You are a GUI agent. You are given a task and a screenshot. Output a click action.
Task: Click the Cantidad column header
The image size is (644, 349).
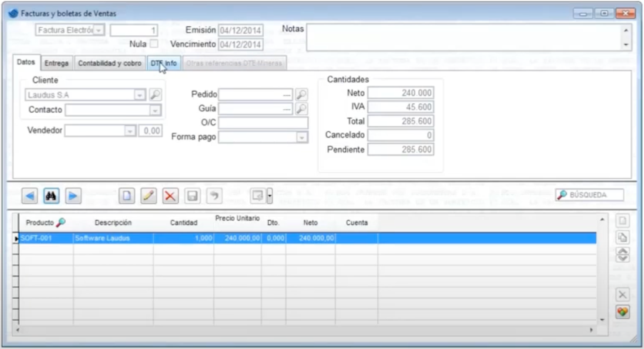click(184, 223)
